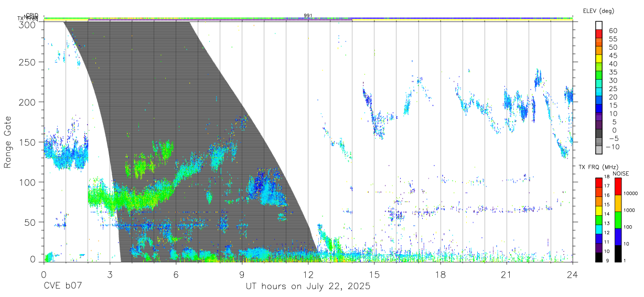The height and width of the screenshot is (297, 644).
Task: Click the red top segment of NOISE colorbar
Action: tap(618, 186)
